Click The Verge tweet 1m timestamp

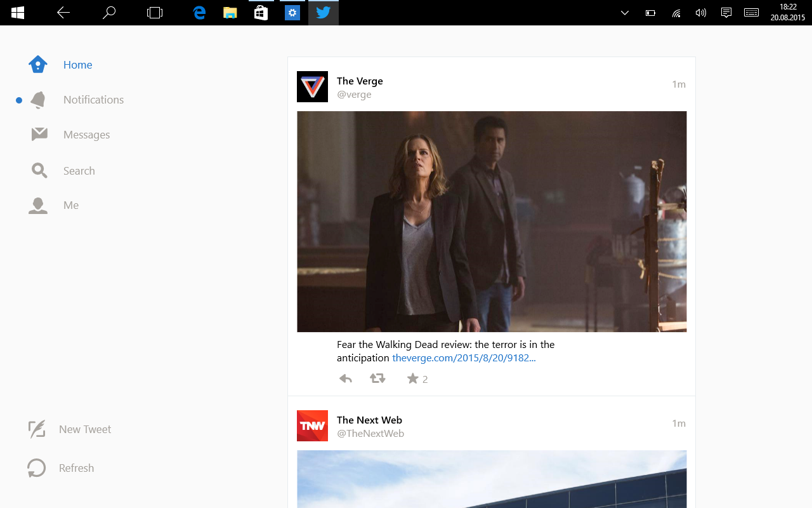[679, 84]
